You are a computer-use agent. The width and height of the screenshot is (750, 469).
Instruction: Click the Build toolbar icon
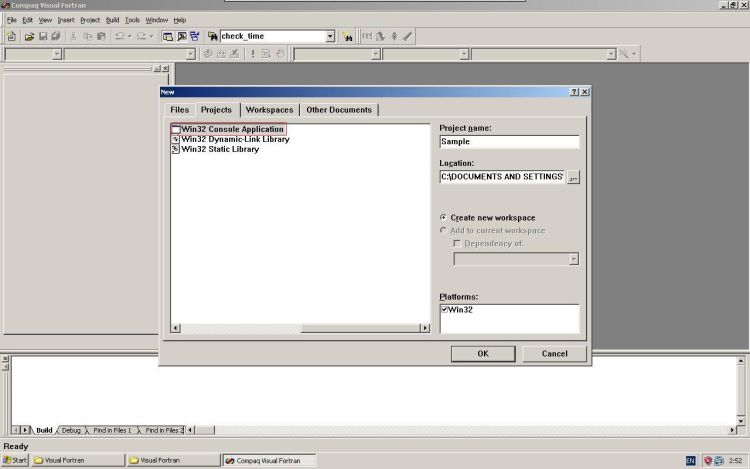click(221, 54)
